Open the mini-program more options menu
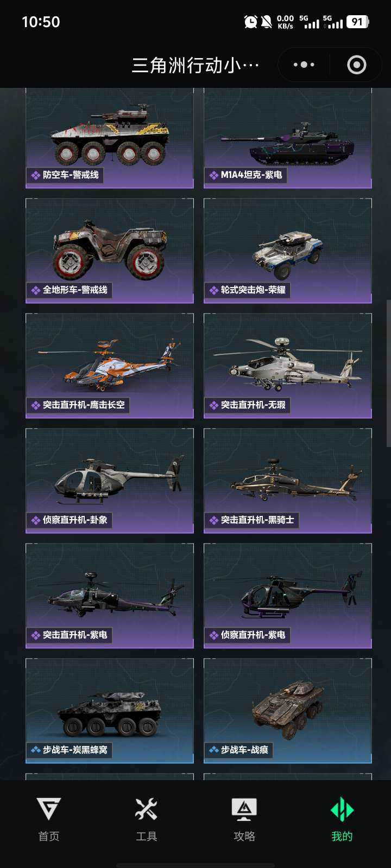Screen dimensions: 391x868 pyautogui.click(x=304, y=65)
